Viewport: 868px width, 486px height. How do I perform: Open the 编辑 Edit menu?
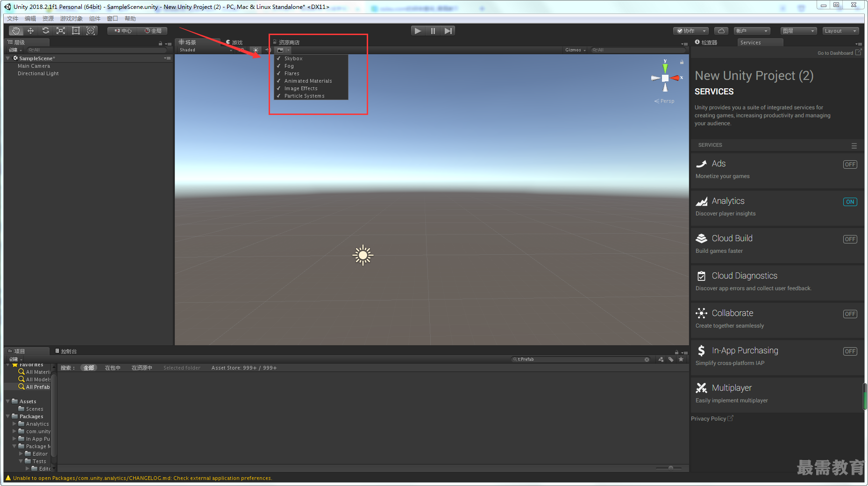tap(30, 19)
